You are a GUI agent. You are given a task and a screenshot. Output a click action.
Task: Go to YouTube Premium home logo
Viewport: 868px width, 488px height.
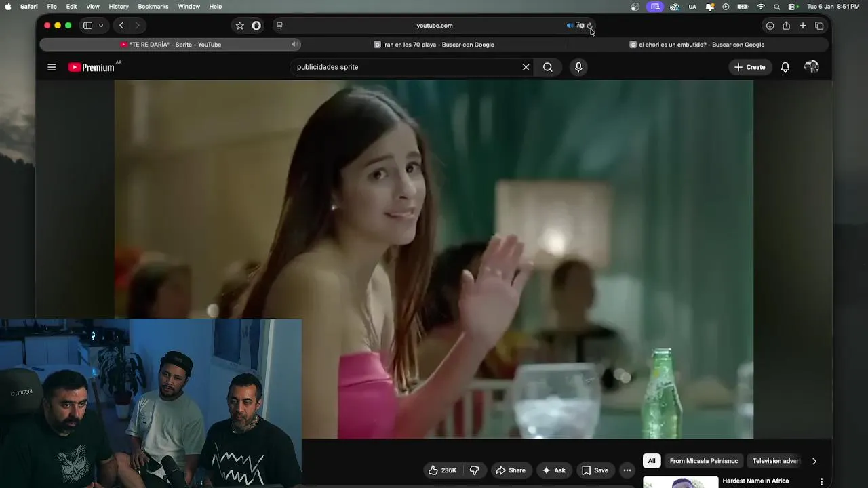(91, 67)
